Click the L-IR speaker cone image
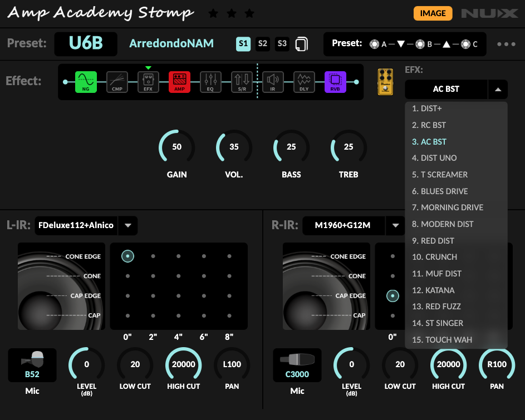This screenshot has height=420, width=525. [61, 286]
